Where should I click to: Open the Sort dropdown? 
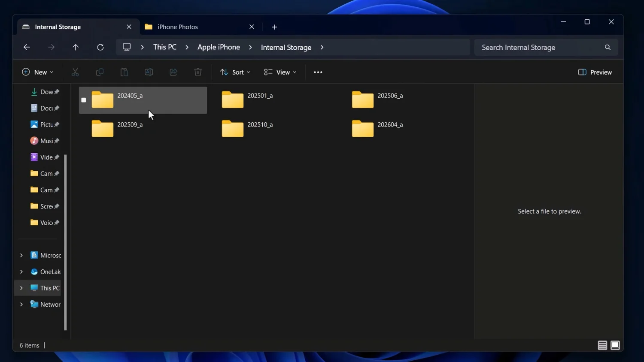(235, 72)
